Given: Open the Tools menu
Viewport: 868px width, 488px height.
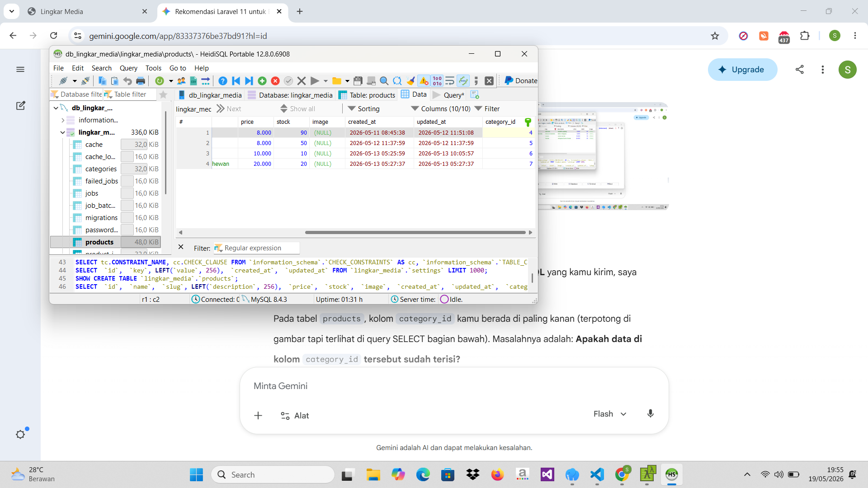Looking at the screenshot, I should pyautogui.click(x=153, y=68).
